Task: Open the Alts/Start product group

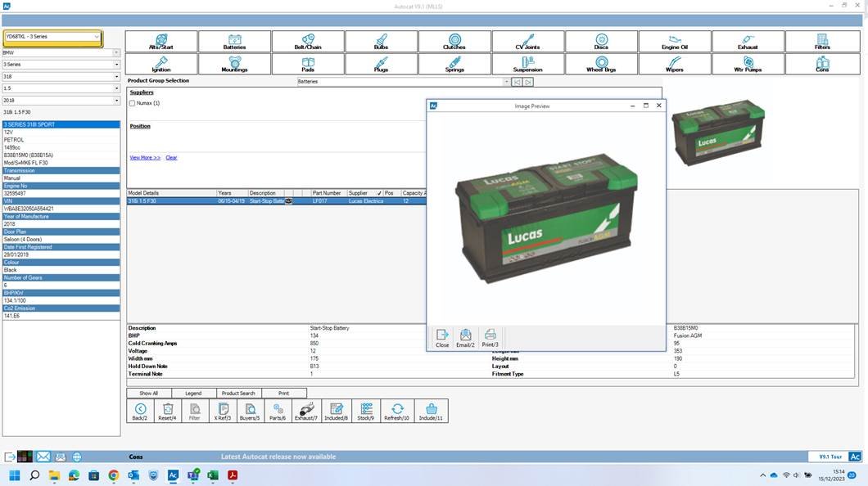Action: click(161, 42)
